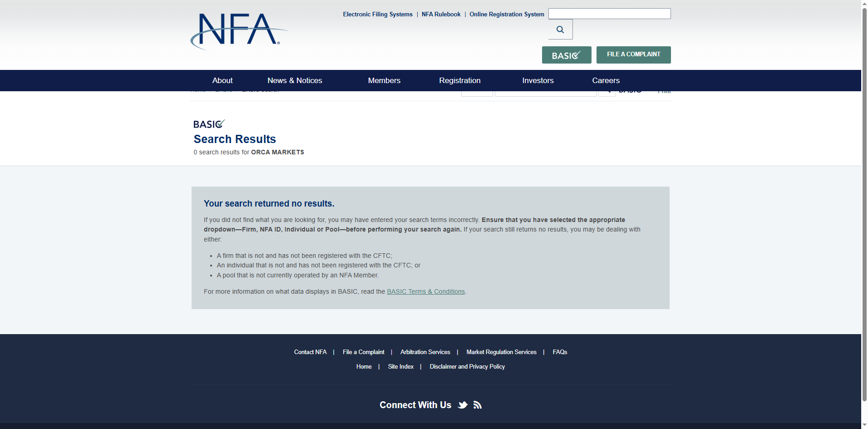Read the Disclaimer and Privacy Policy
The height and width of the screenshot is (429, 868).
tap(467, 366)
